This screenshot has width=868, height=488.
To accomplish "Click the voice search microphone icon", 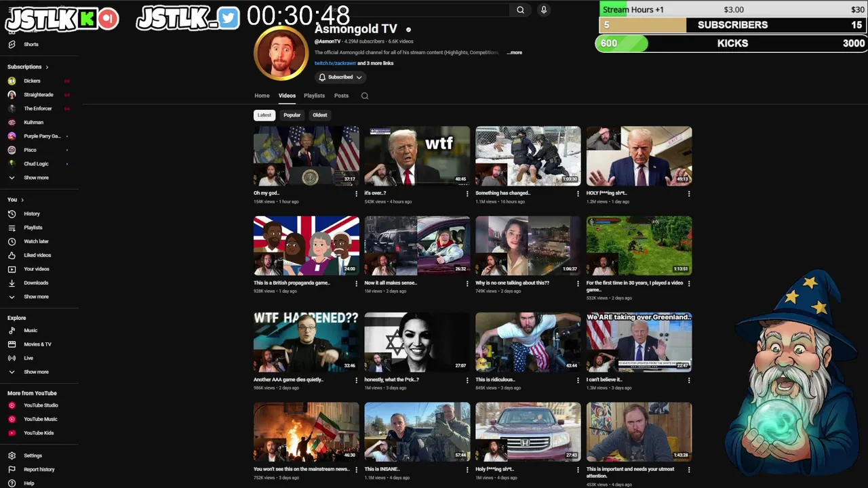I will pos(543,9).
